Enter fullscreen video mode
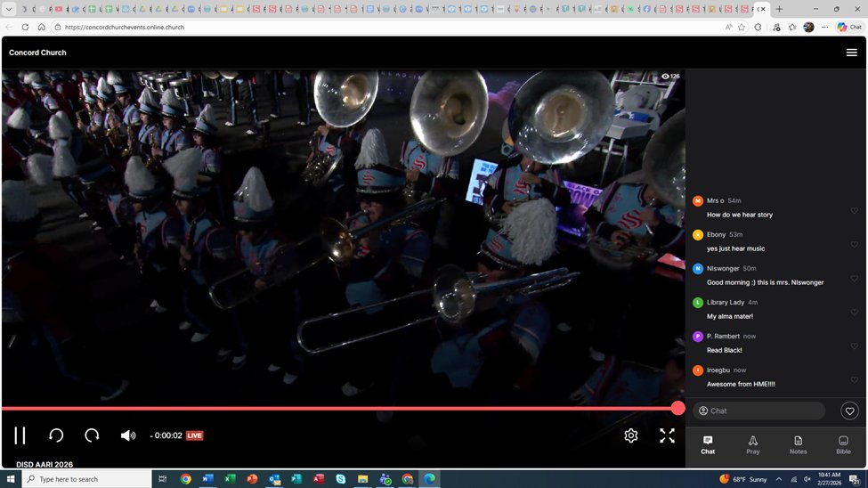The image size is (868, 488). [x=667, y=435]
